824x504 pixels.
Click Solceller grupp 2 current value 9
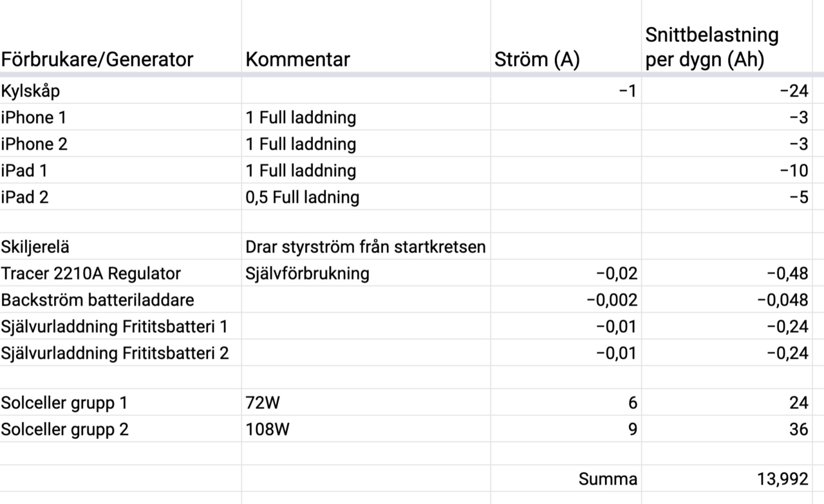[566, 429]
